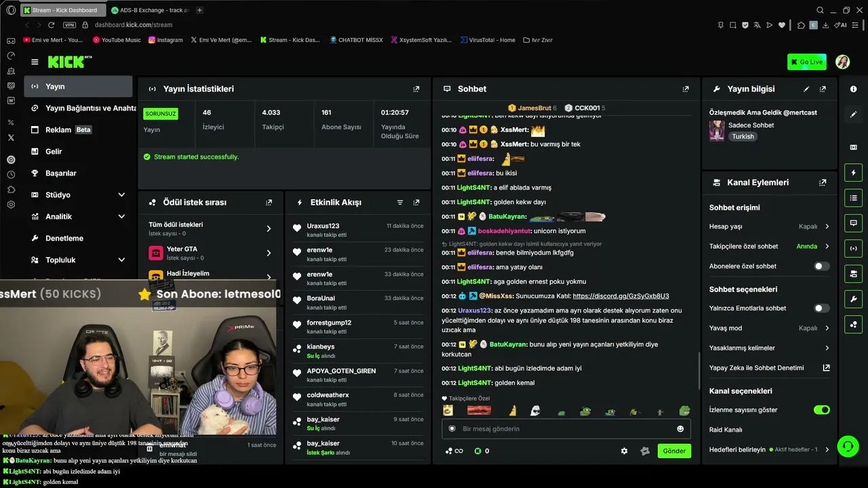Click the list icon in right sidebar
Screen dimensions: 868x488
pyautogui.click(x=853, y=197)
